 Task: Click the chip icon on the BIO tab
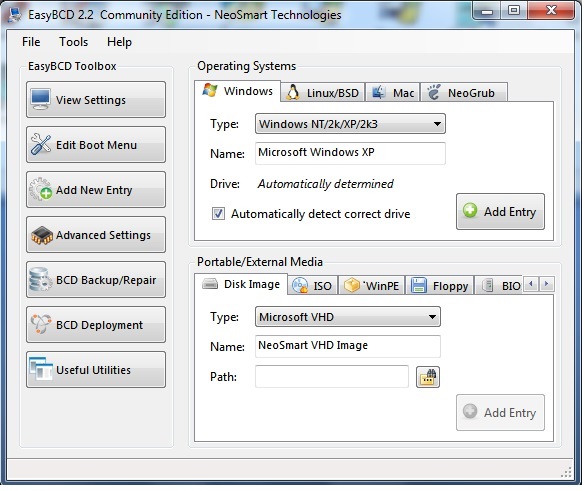(488, 285)
